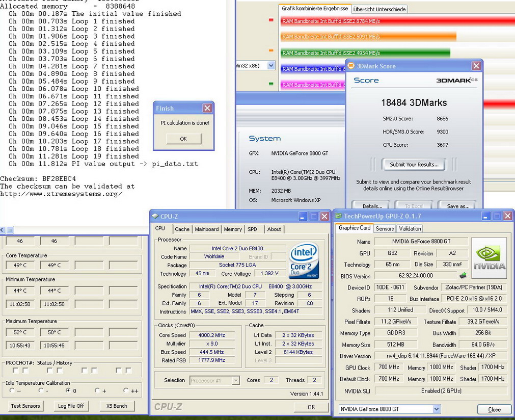The image size is (515, 420).
Task: Click the Checksum: BF28EBC4 line
Action: click(38, 179)
